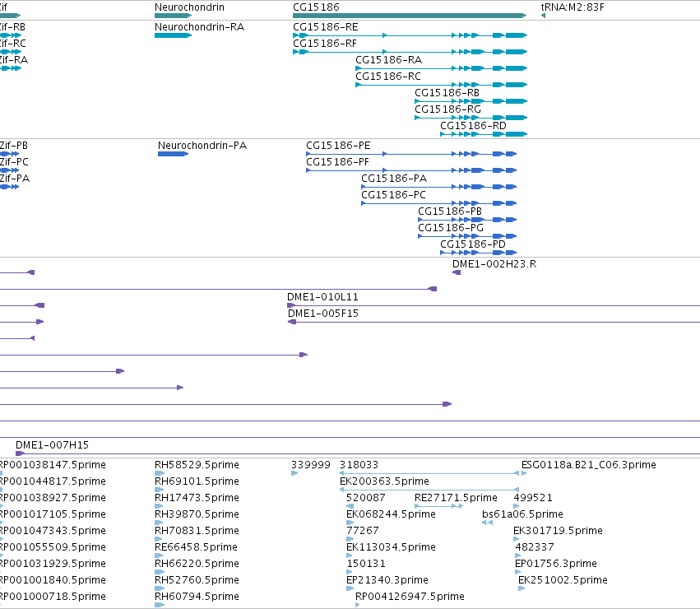This screenshot has width=700, height=609.
Task: Click the RH58529.5prime EST label
Action: tap(197, 465)
